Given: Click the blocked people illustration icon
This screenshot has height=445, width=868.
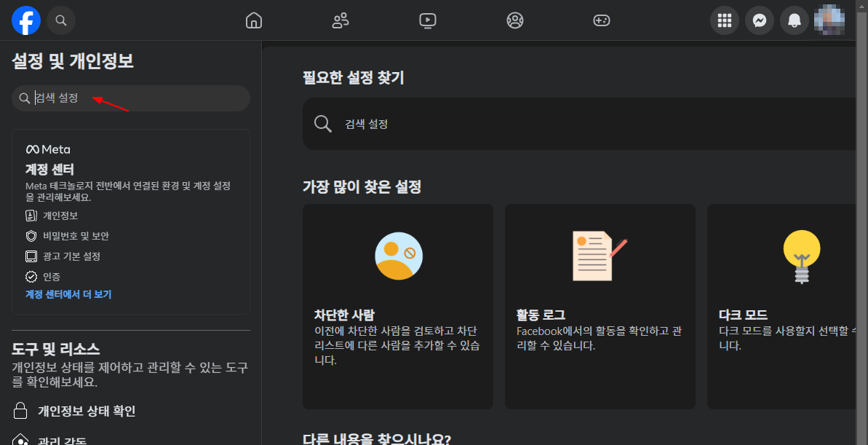Looking at the screenshot, I should pos(399,256).
